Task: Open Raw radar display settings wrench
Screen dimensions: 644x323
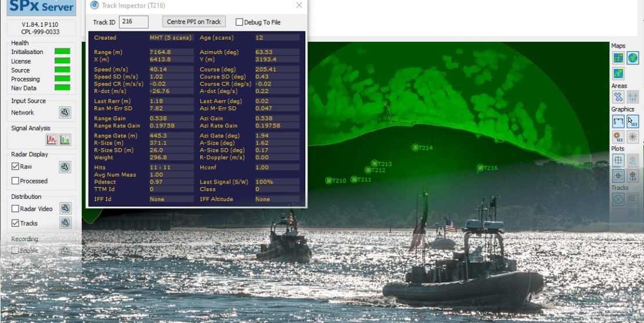Action: click(x=65, y=167)
